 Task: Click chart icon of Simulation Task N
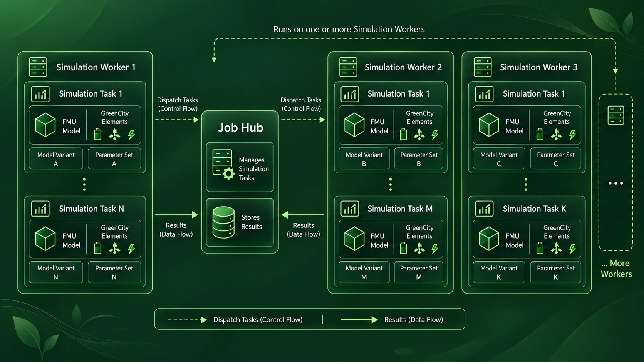40,209
